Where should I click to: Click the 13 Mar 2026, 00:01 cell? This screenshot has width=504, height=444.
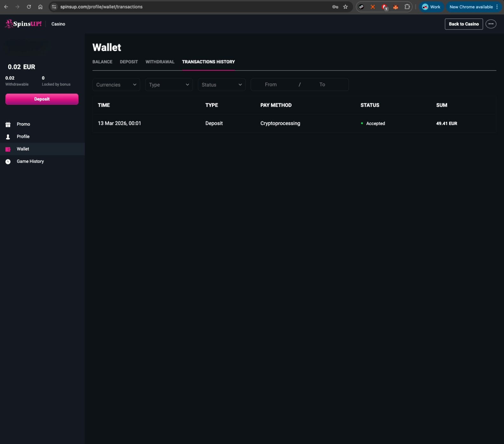(x=119, y=123)
